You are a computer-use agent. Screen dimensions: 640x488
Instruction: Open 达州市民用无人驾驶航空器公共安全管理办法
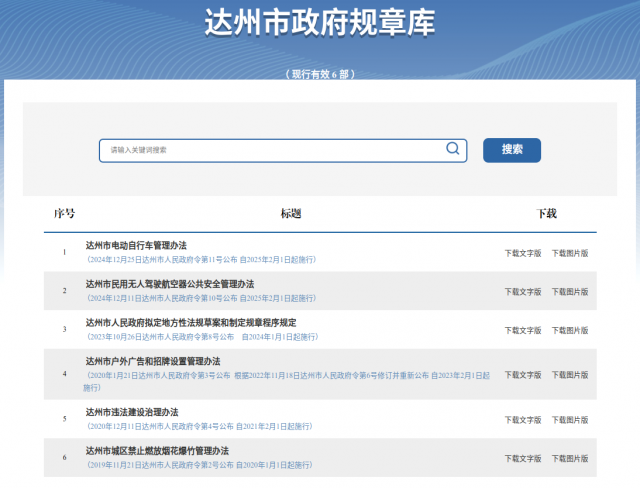pos(169,284)
